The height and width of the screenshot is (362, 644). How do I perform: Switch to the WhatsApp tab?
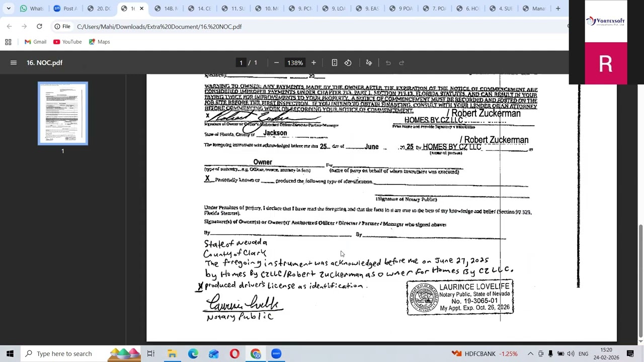pyautogui.click(x=32, y=9)
